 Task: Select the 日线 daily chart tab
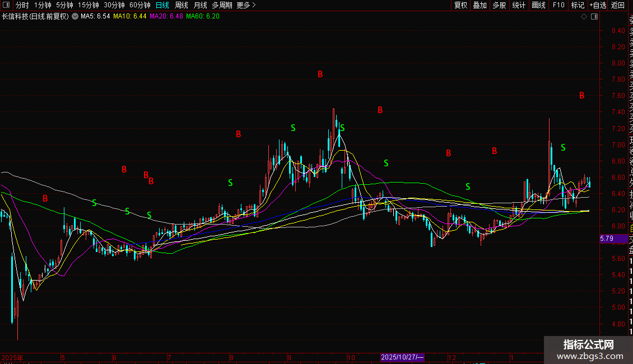(162, 5)
